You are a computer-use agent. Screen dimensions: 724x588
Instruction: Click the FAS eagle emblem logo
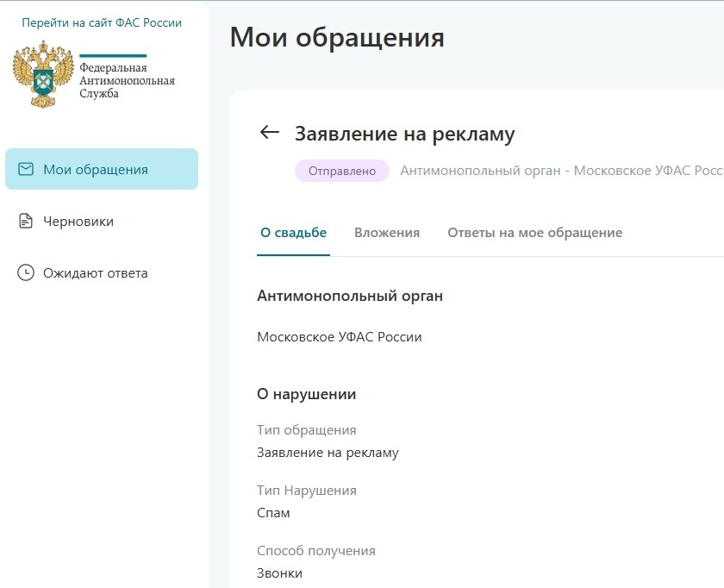tap(43, 74)
